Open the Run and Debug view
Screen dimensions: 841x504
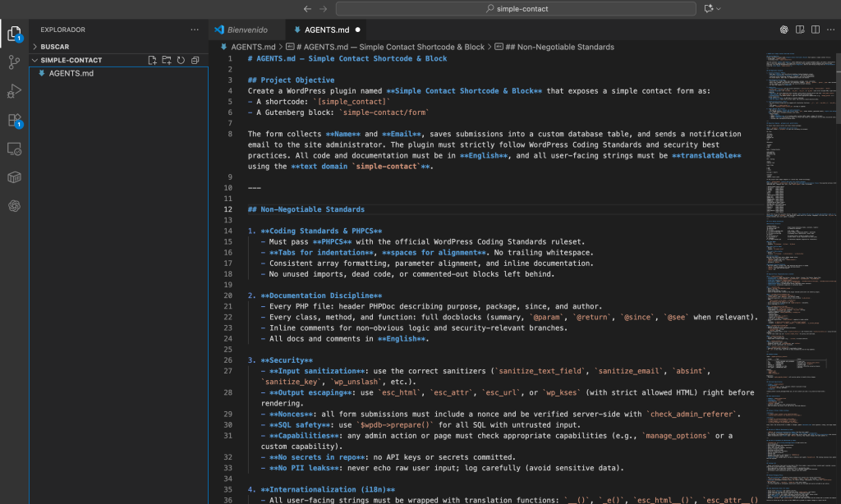click(x=15, y=91)
